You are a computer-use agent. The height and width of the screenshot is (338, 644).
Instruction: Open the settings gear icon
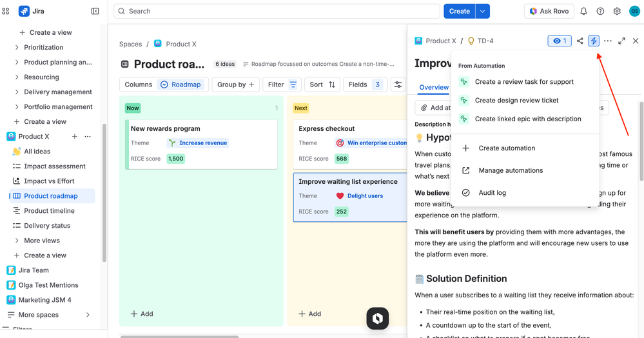coord(617,11)
